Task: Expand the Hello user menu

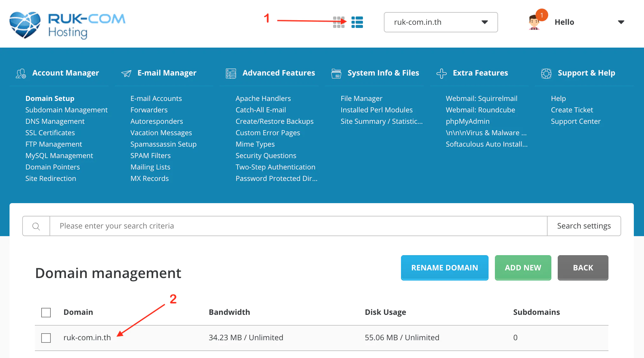Action: [x=621, y=22]
